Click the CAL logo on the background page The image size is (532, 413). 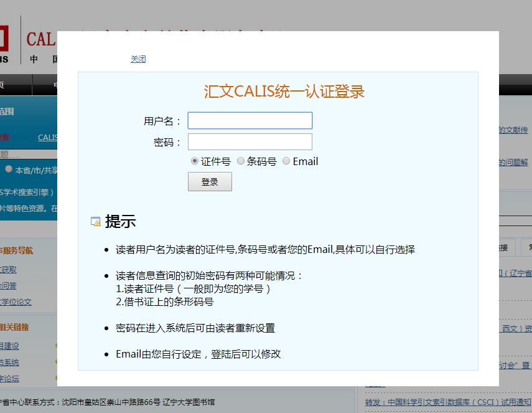[x=41, y=39]
